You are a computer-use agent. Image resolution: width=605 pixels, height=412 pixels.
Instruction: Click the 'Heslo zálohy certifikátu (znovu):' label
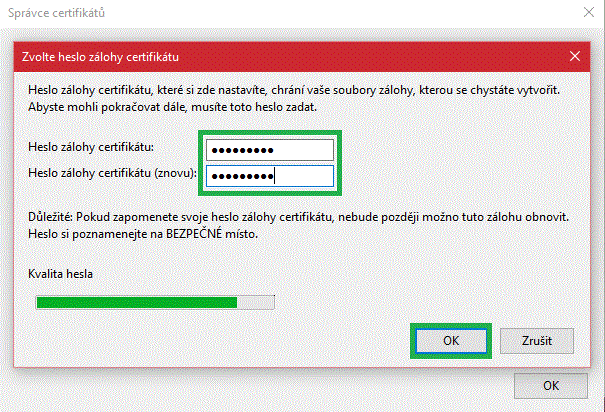[x=111, y=173]
